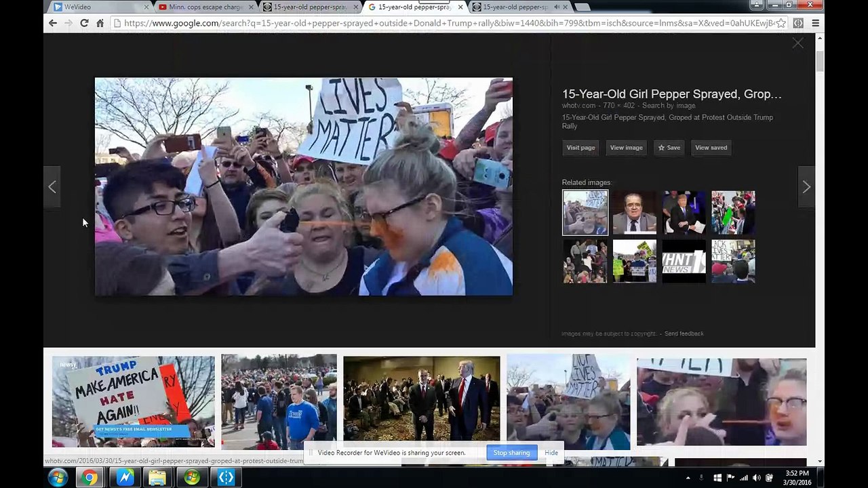Show hidden system tray icons
The width and height of the screenshot is (868, 488).
pos(688,479)
